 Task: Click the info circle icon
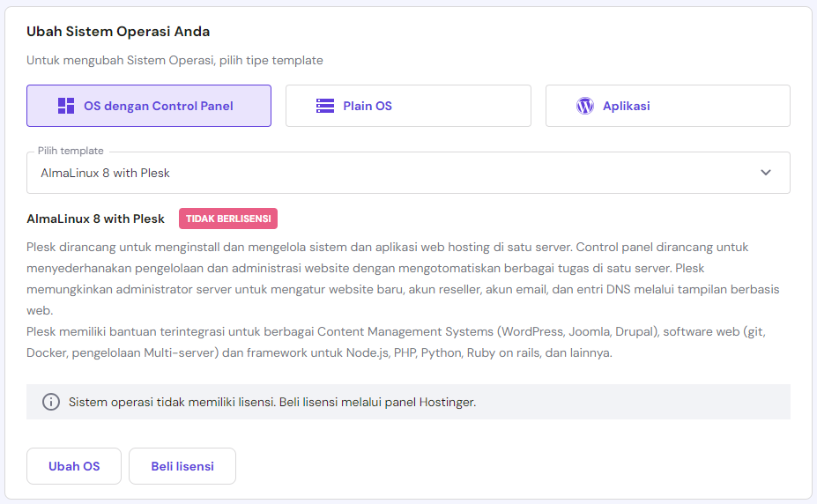pyautogui.click(x=51, y=402)
